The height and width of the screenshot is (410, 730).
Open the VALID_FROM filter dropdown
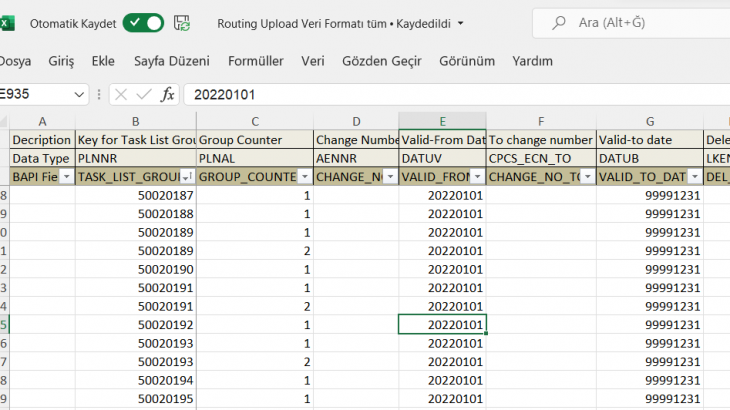coord(477,177)
